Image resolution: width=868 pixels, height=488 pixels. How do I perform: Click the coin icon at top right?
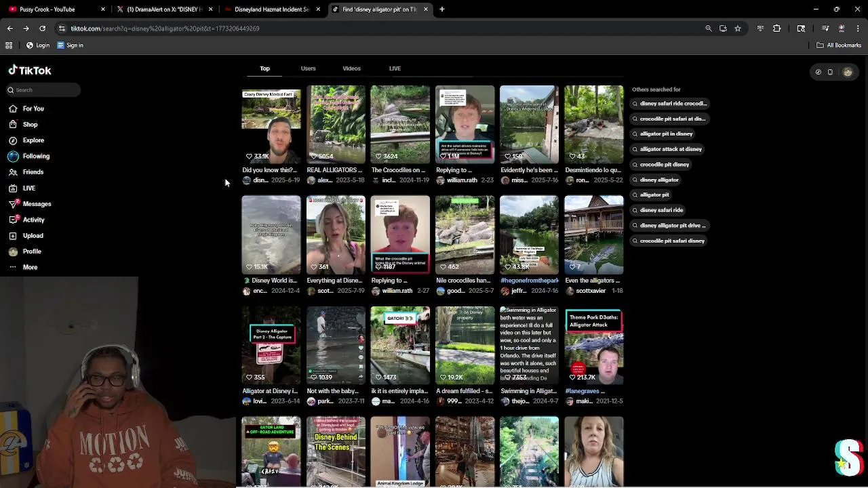[818, 72]
